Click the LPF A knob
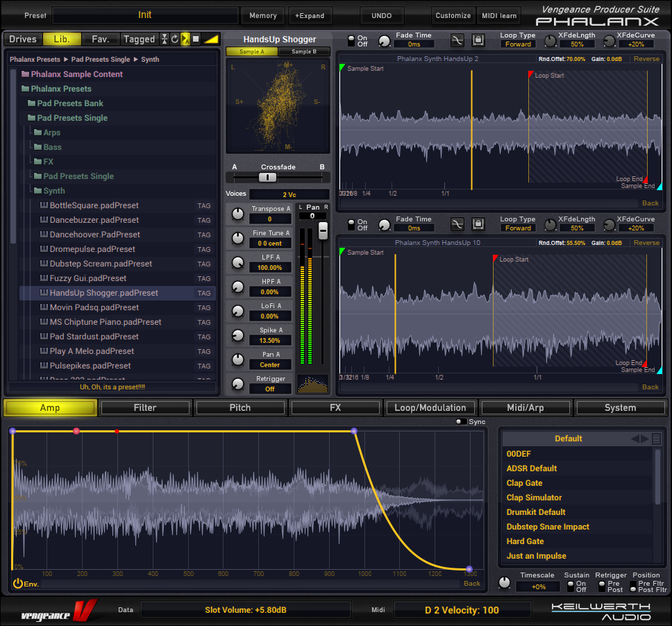This screenshot has height=626, width=672. coord(237,262)
